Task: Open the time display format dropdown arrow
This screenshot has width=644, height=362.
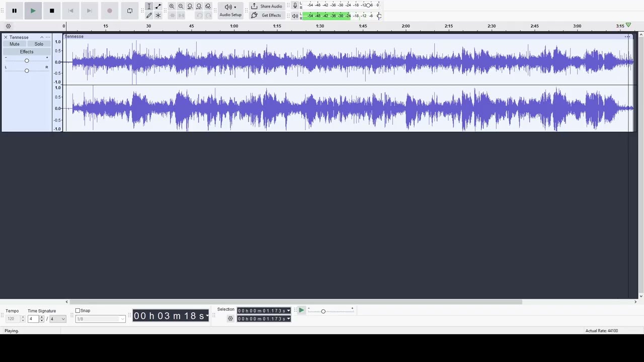Action: (x=207, y=316)
